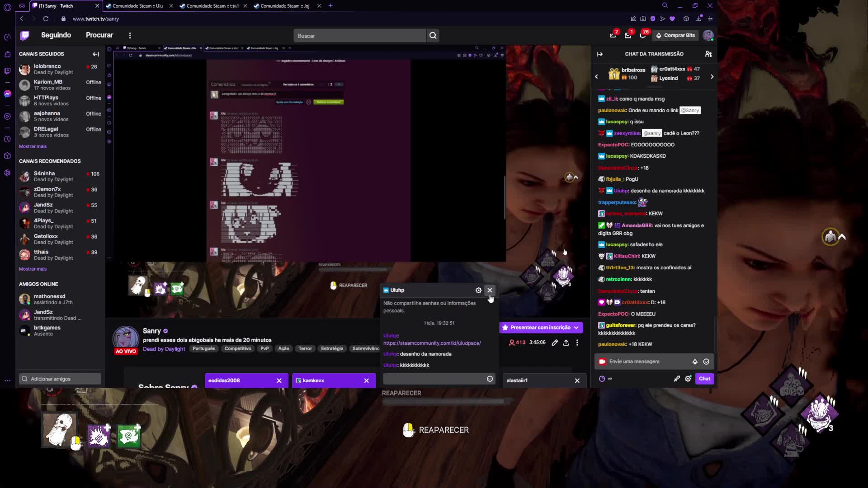The height and width of the screenshot is (488, 868).
Task: Show next gift leaderboard entries arrow
Action: (712, 76)
